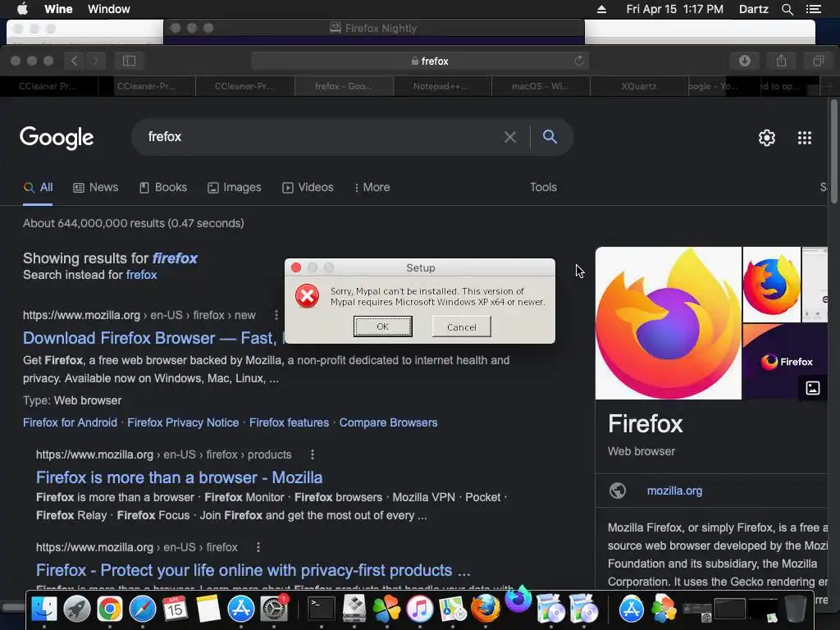Click the large Firefox logo image
840x630 pixels.
pyautogui.click(x=668, y=323)
